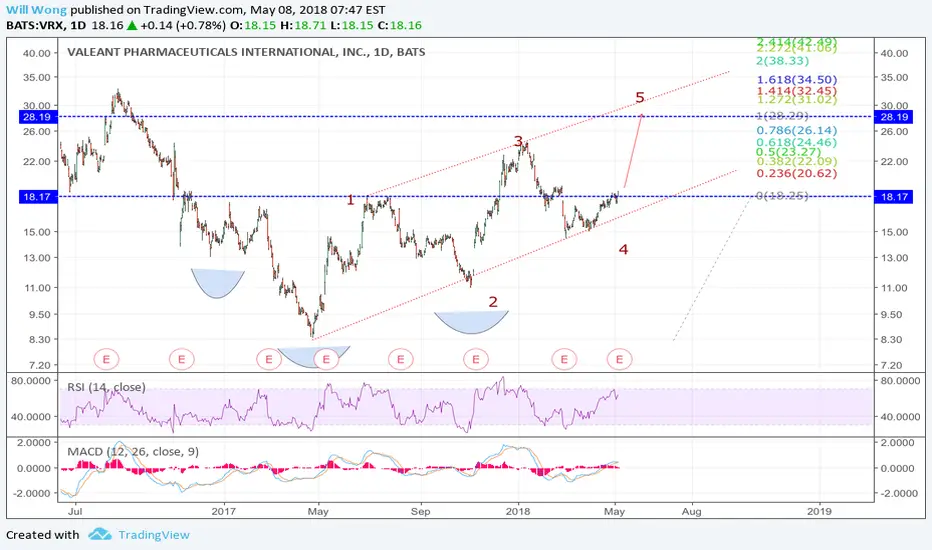Click the O:18.15 open price in header

point(252,26)
